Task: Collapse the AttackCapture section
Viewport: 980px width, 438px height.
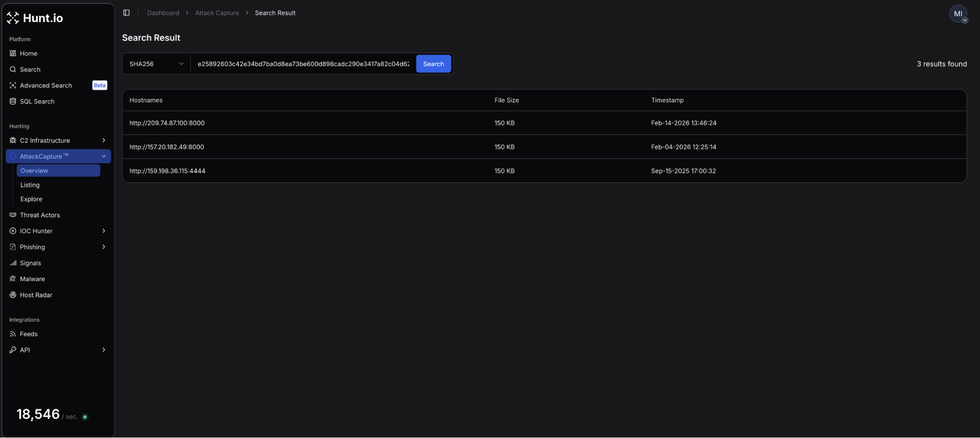Action: coord(103,156)
